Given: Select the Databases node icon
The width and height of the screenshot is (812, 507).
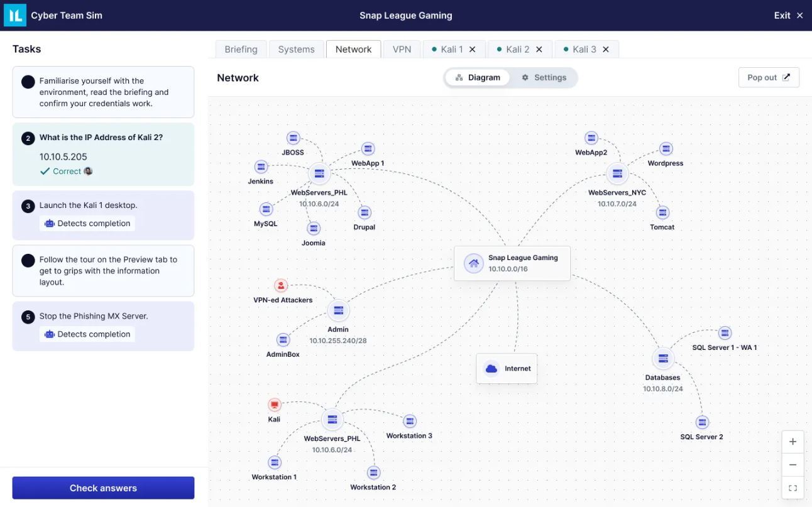Looking at the screenshot, I should tap(663, 358).
